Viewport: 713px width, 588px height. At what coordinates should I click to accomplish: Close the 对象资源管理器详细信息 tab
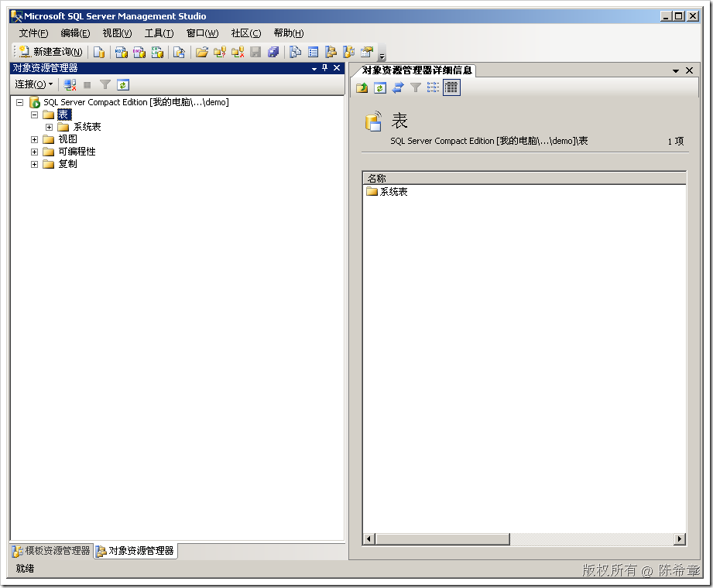tap(689, 70)
